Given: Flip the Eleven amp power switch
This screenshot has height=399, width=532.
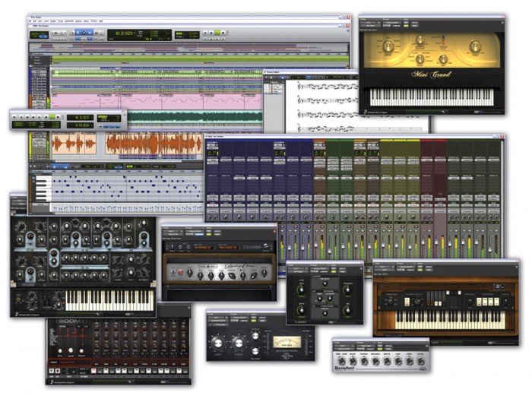Looking at the screenshot, I should (x=173, y=272).
